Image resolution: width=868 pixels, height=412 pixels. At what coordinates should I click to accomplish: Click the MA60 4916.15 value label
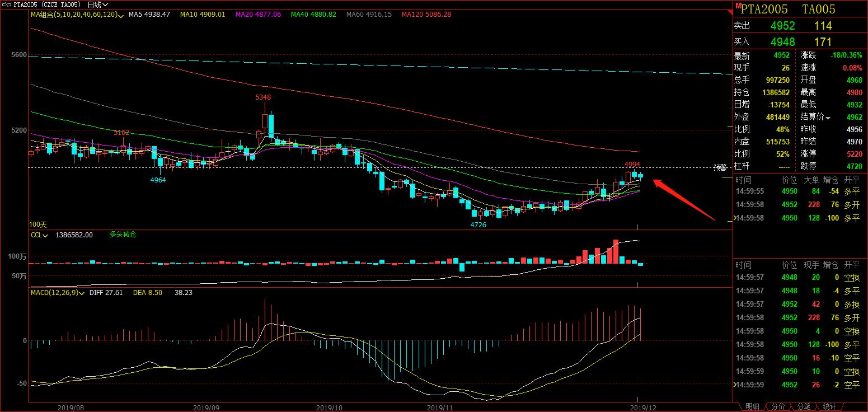[369, 15]
